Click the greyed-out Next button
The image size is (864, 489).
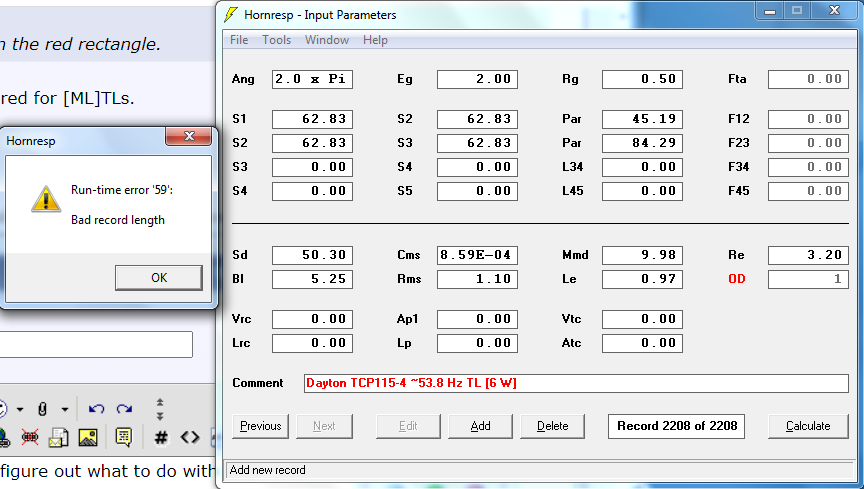[324, 426]
